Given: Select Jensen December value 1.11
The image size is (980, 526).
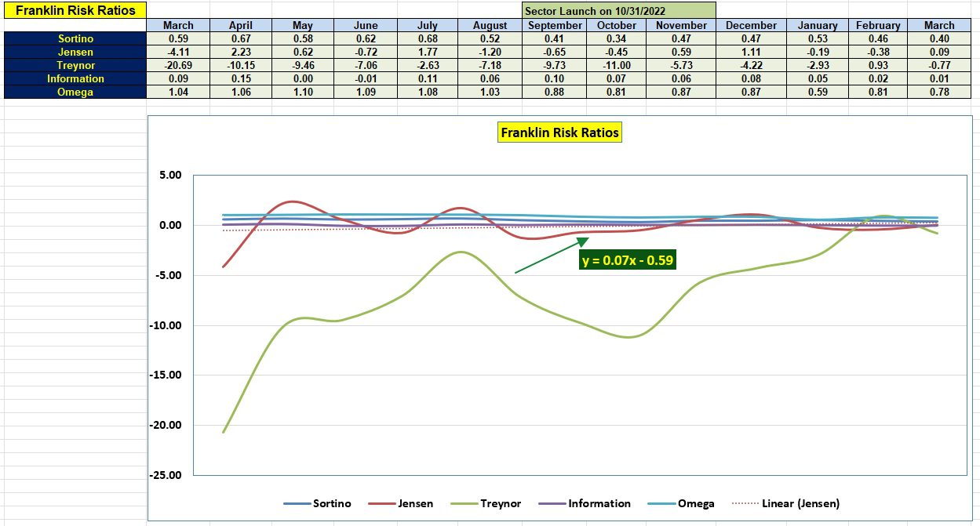Looking at the screenshot, I should coord(751,52).
